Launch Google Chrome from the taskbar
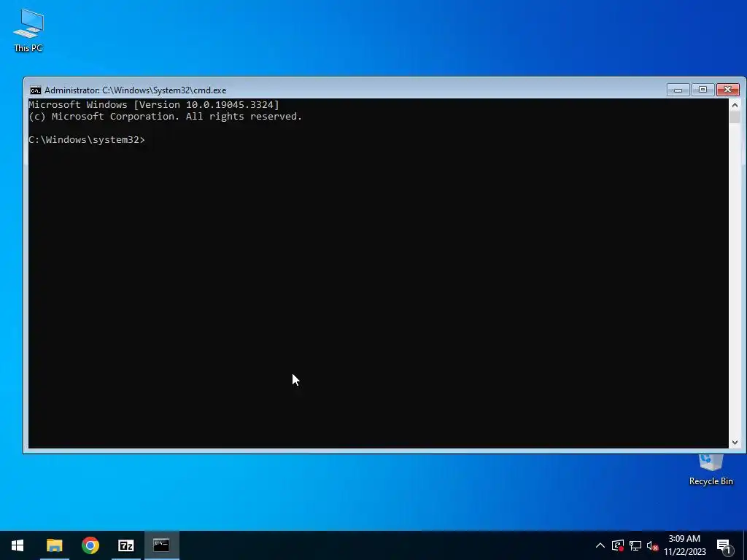Image resolution: width=747 pixels, height=560 pixels. coord(90,545)
